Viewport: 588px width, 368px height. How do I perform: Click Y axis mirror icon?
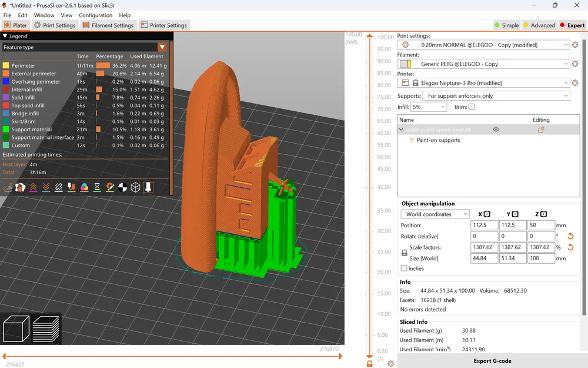pyautogui.click(x=515, y=214)
